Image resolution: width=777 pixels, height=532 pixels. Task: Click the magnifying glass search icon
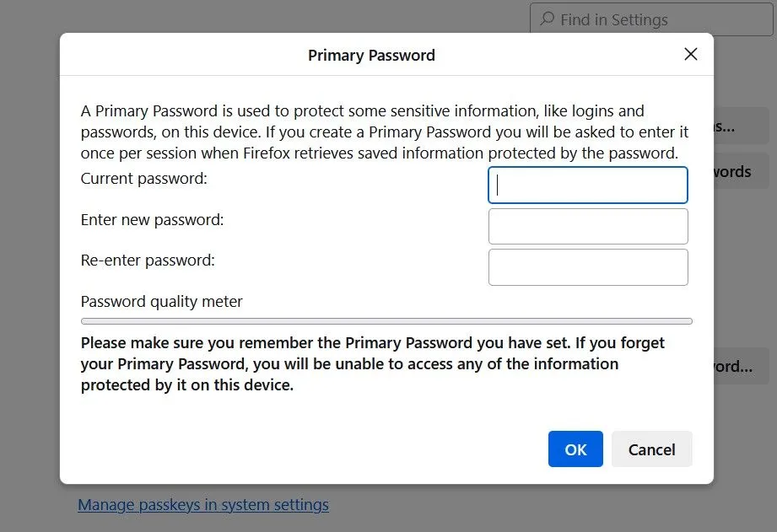548,19
